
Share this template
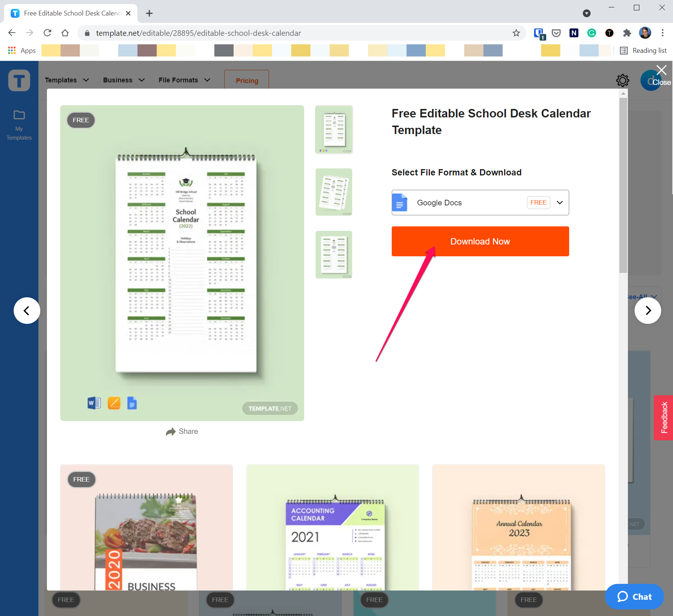coord(182,431)
